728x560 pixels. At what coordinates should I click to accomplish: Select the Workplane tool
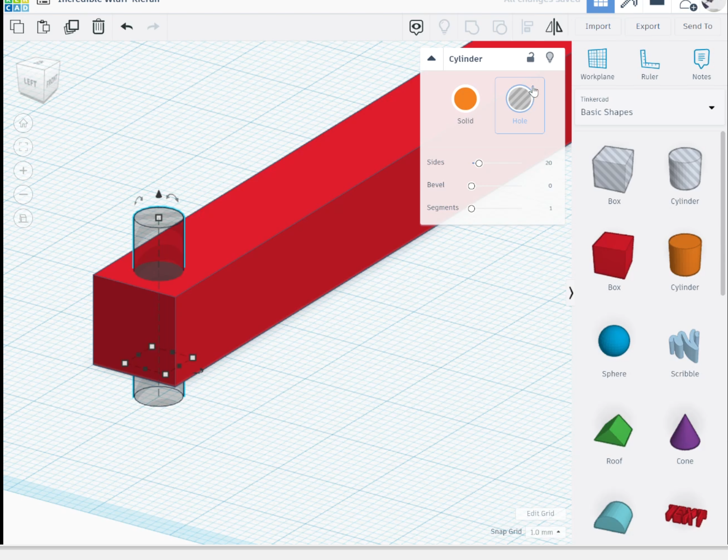597,64
